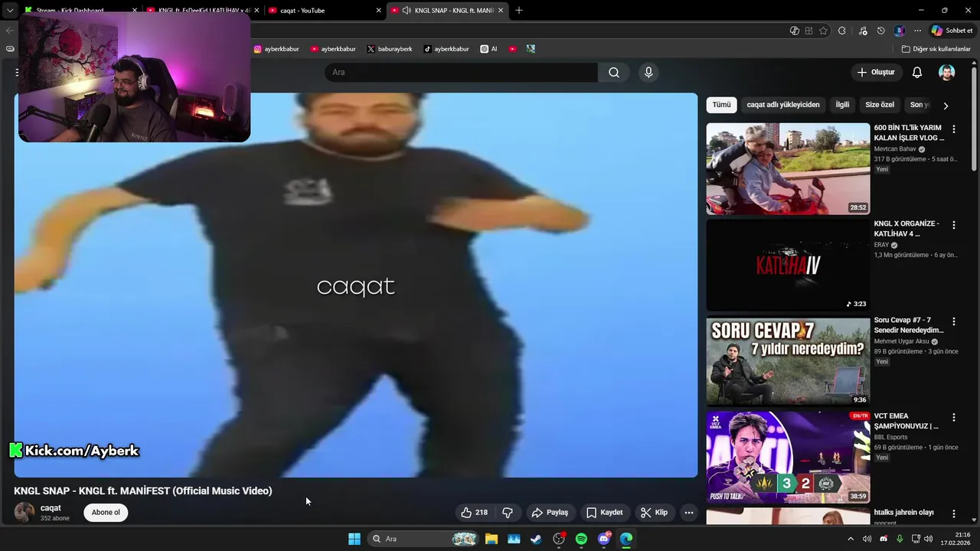Screen dimensions: 980x551
Task: Start voice search with the microphone icon
Action: pyautogui.click(x=648, y=72)
